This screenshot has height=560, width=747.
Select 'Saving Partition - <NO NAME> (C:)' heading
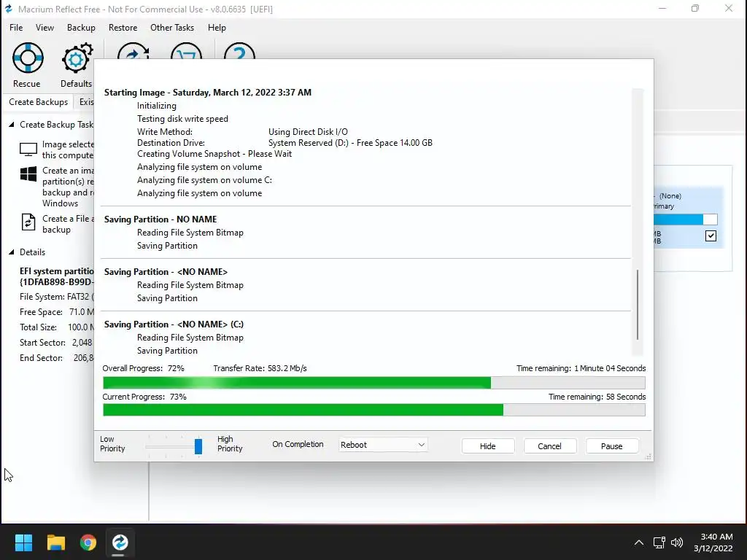click(174, 324)
